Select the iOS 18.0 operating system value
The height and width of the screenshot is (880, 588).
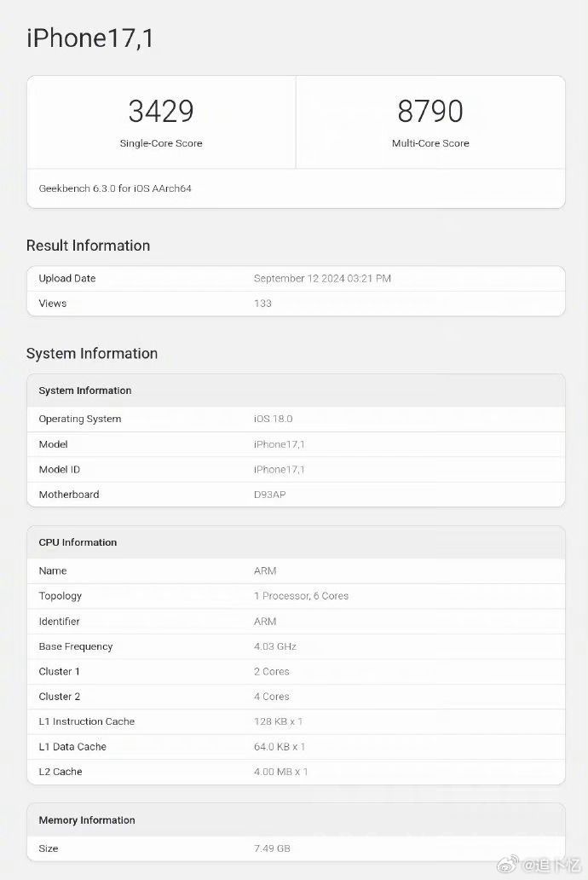point(273,419)
